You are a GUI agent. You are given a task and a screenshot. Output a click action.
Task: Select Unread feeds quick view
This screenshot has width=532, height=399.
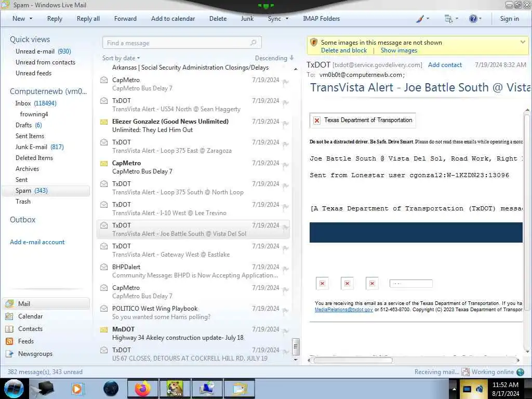[x=34, y=73]
